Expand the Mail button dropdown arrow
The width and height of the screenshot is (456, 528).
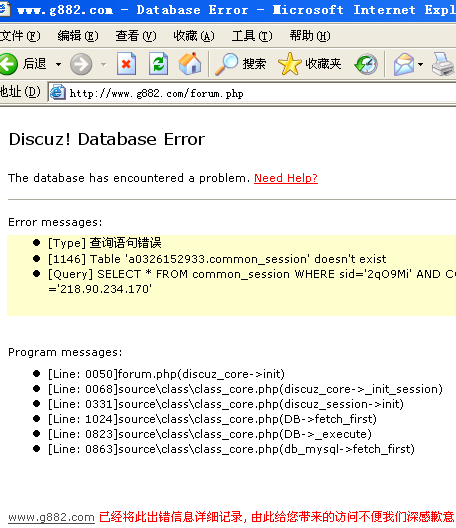[420, 64]
